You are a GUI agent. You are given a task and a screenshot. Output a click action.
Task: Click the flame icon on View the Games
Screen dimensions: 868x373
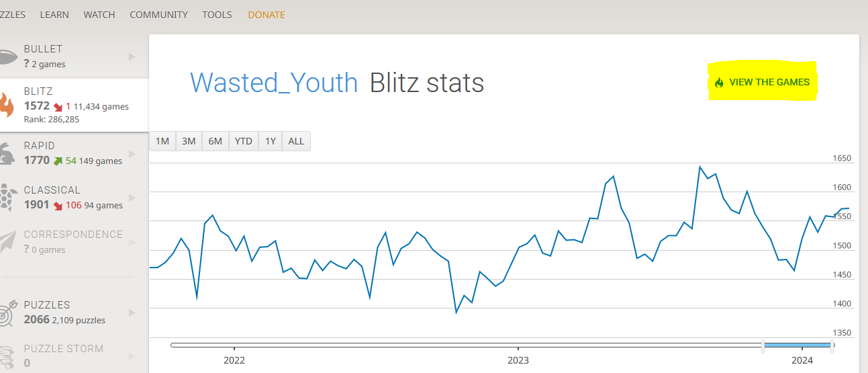point(719,83)
